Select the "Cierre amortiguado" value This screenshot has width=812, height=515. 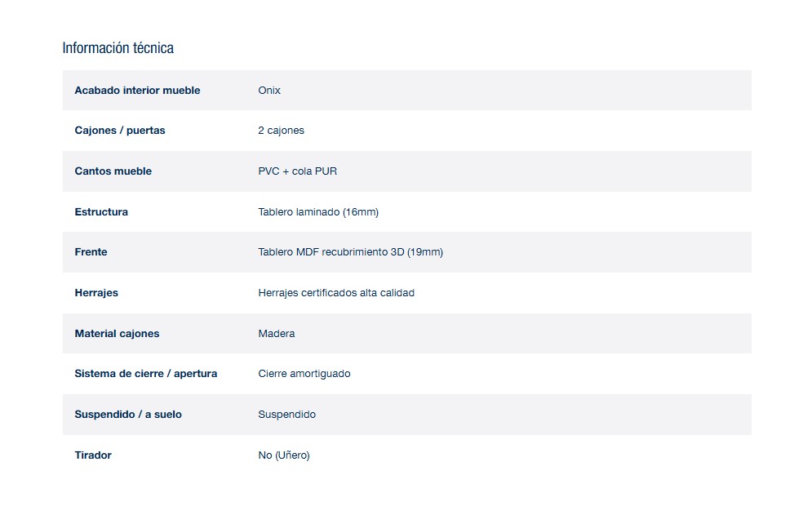pos(304,374)
